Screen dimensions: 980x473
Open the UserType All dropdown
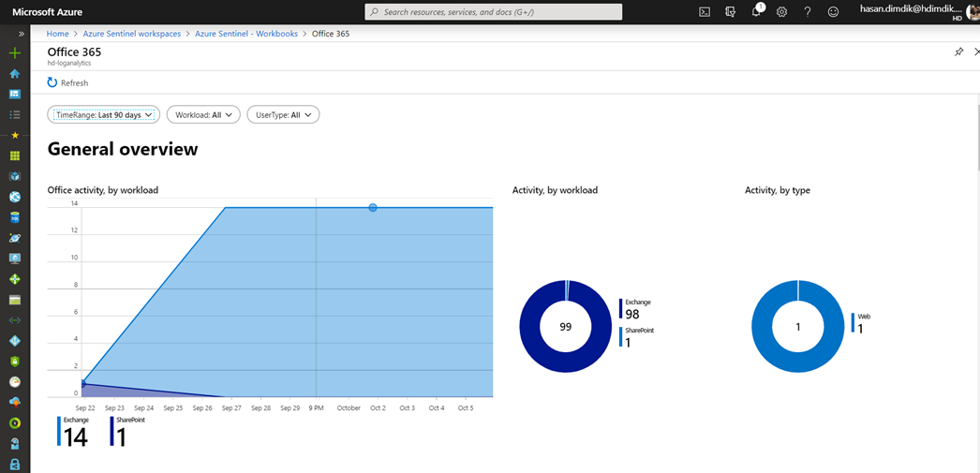coord(284,115)
